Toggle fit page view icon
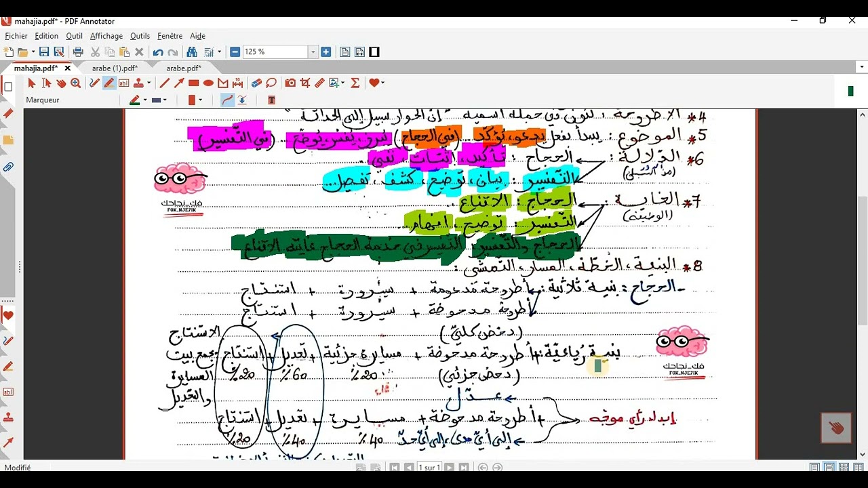Image resolution: width=868 pixels, height=488 pixels. (345, 52)
